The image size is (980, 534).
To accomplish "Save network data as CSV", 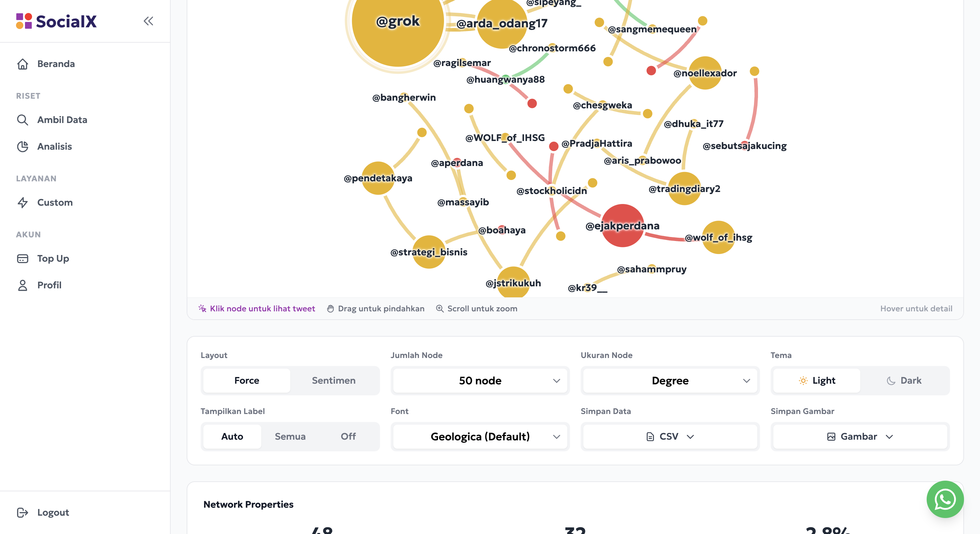I will 670,436.
